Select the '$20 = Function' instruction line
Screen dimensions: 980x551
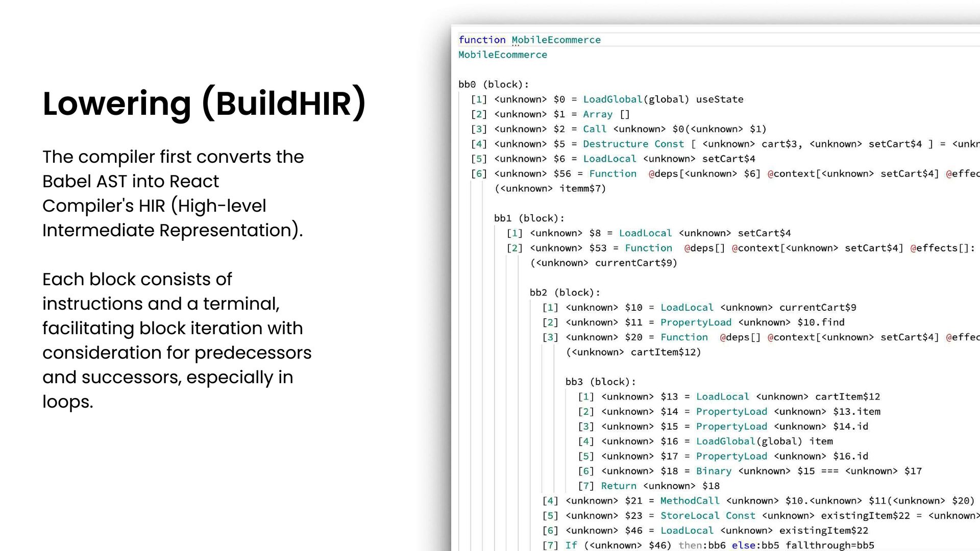761,337
